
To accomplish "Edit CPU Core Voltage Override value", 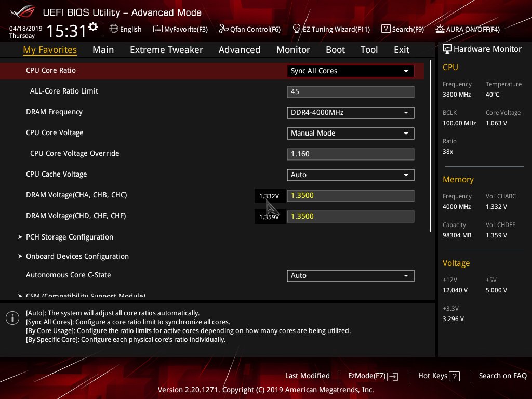I will pos(351,154).
